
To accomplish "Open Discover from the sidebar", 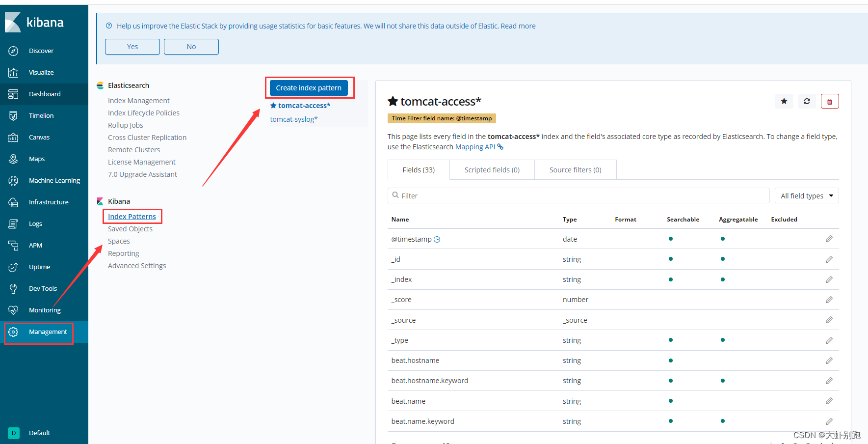I will pyautogui.click(x=41, y=51).
